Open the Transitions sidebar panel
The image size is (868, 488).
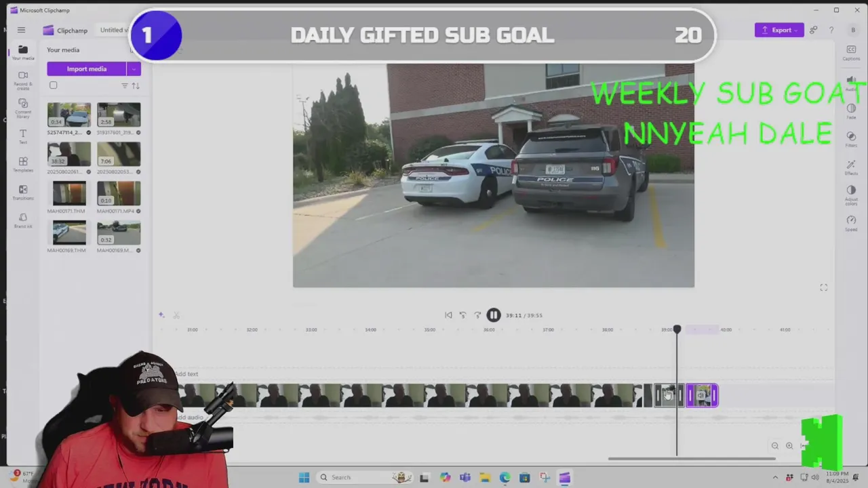[x=22, y=192]
